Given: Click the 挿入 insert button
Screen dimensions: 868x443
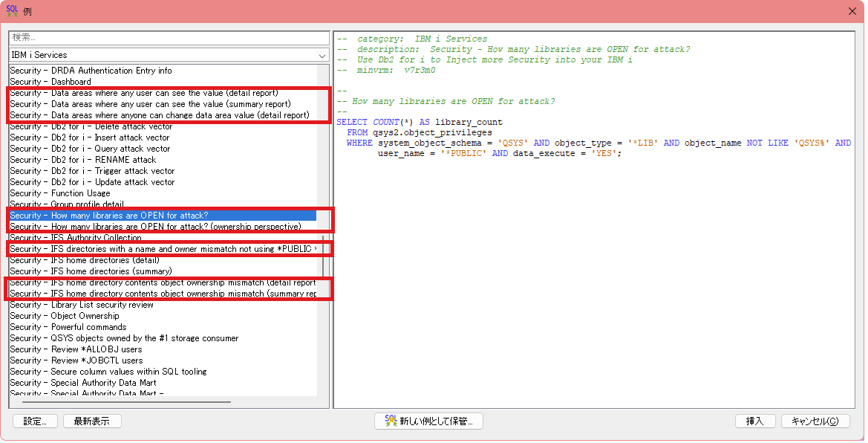Looking at the screenshot, I should pos(754,421).
